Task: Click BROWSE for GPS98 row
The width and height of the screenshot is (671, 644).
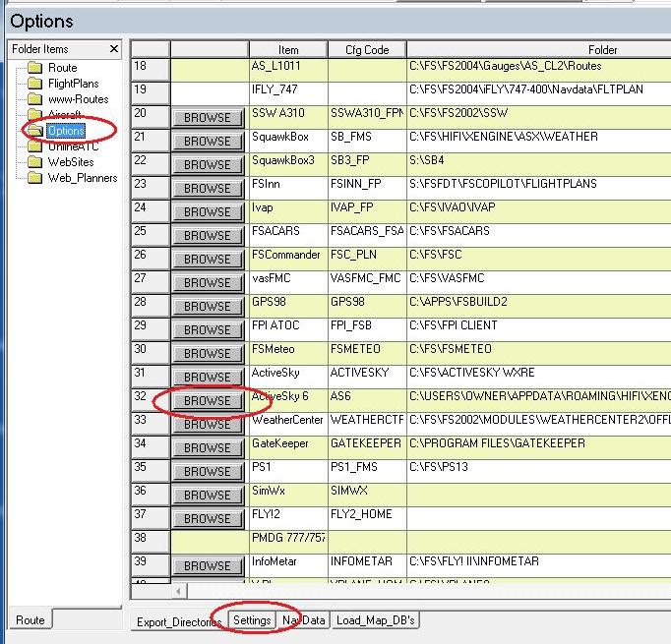Action: click(x=208, y=306)
